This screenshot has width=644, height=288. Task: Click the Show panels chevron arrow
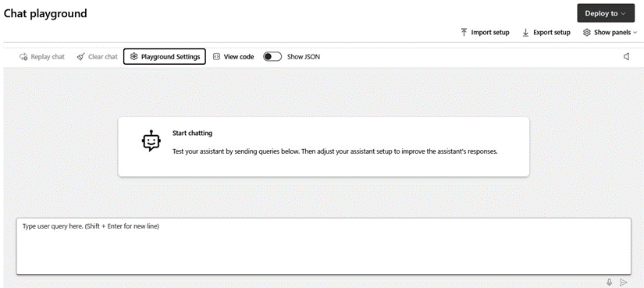[x=635, y=33]
